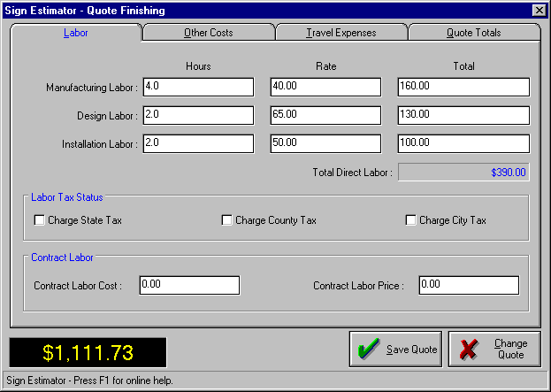Switch to the Other Costs tab

[208, 33]
